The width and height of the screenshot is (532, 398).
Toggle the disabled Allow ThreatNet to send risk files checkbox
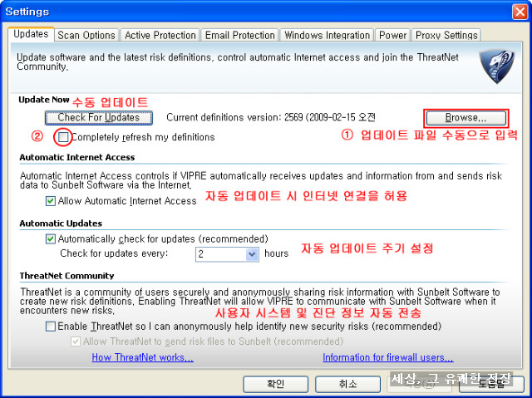76,341
